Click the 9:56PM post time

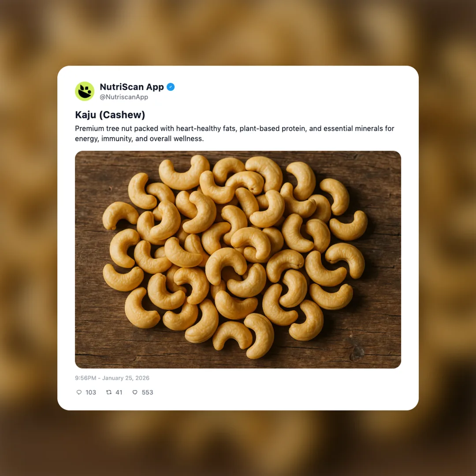point(86,378)
